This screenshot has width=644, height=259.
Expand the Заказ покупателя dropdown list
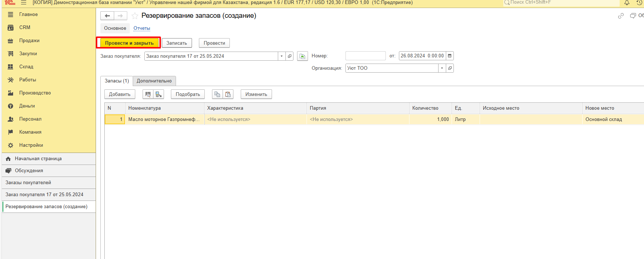281,56
